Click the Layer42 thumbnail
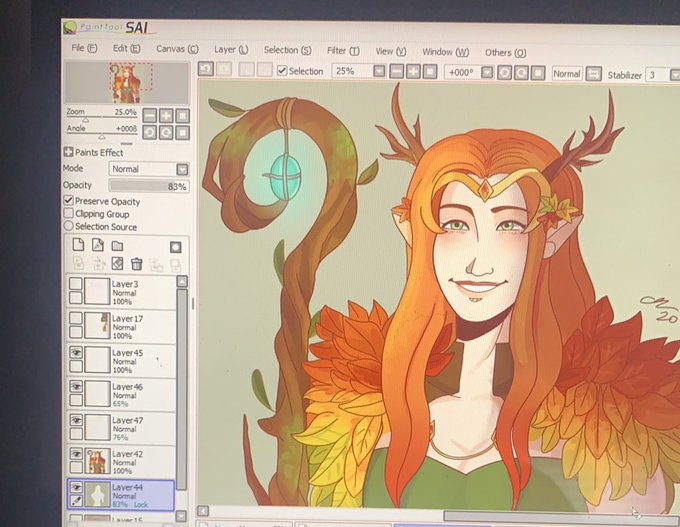The width and height of the screenshot is (680, 527). tap(98, 461)
